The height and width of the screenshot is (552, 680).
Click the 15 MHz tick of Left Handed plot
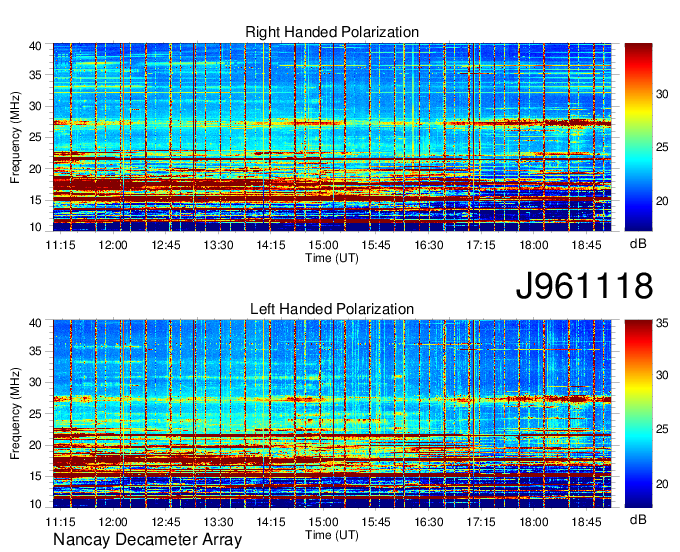35,477
